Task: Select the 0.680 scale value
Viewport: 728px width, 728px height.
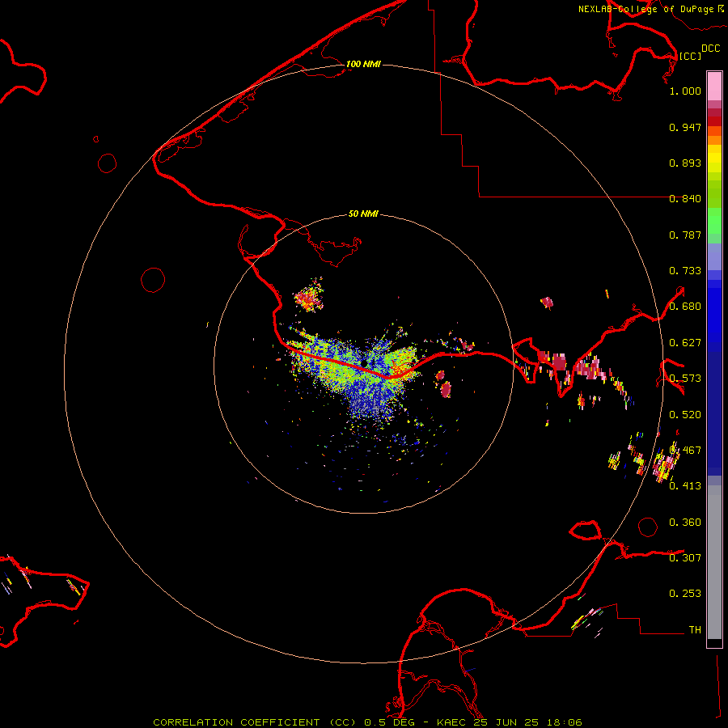Action: [685, 307]
